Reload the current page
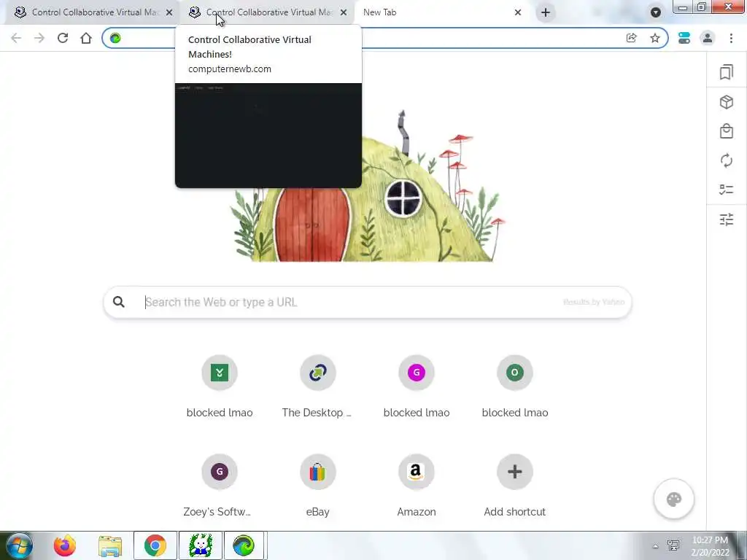 (x=63, y=38)
